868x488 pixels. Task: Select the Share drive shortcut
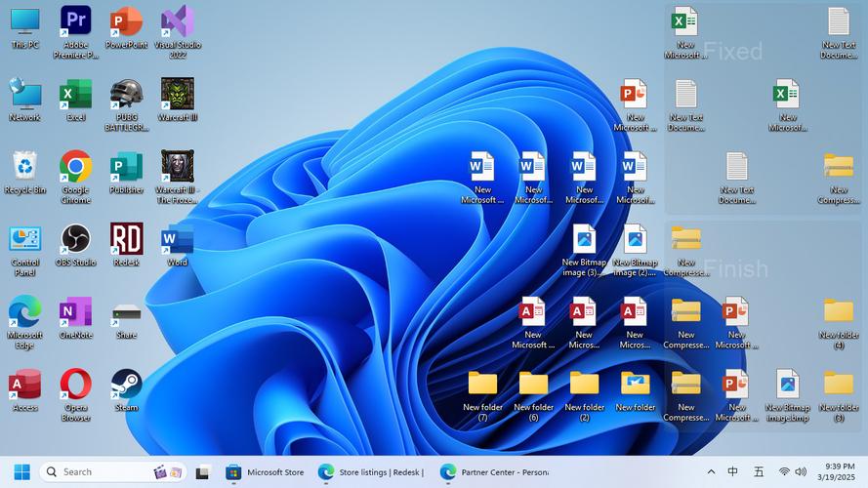coord(127,318)
